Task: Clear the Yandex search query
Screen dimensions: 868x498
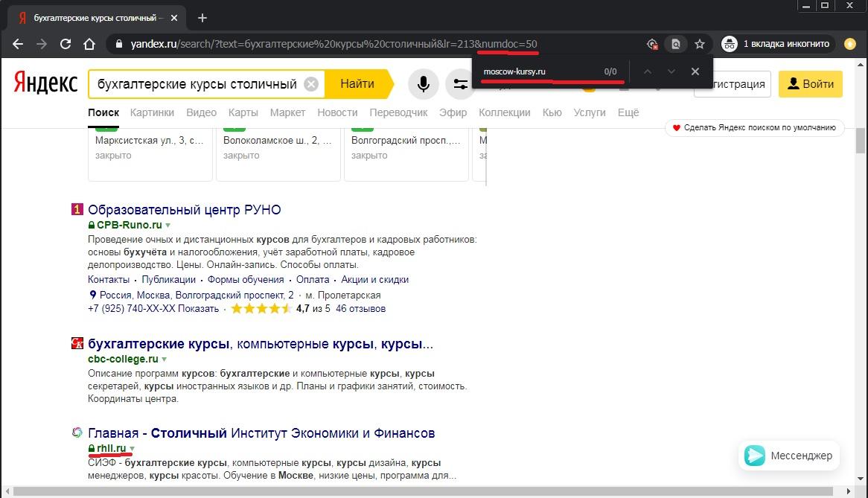Action: (x=312, y=84)
